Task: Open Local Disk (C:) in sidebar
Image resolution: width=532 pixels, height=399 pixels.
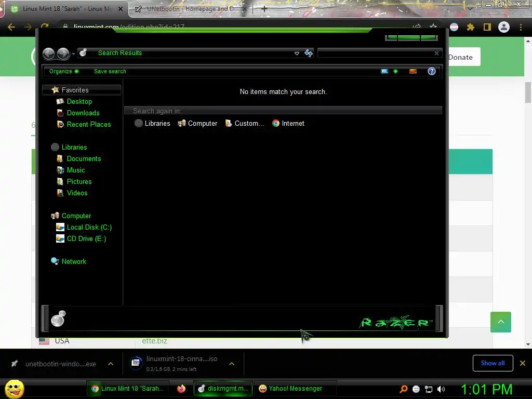Action: (x=89, y=228)
